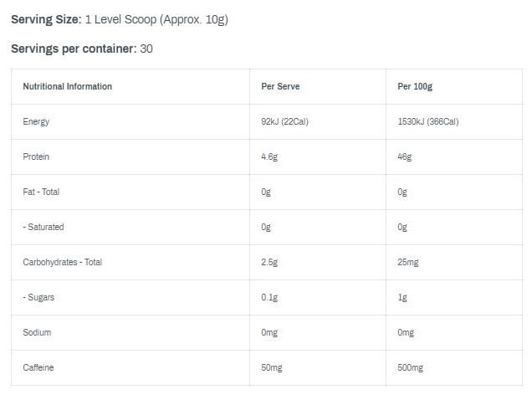Click the 25mg carbohydrates per 100g value

408,262
